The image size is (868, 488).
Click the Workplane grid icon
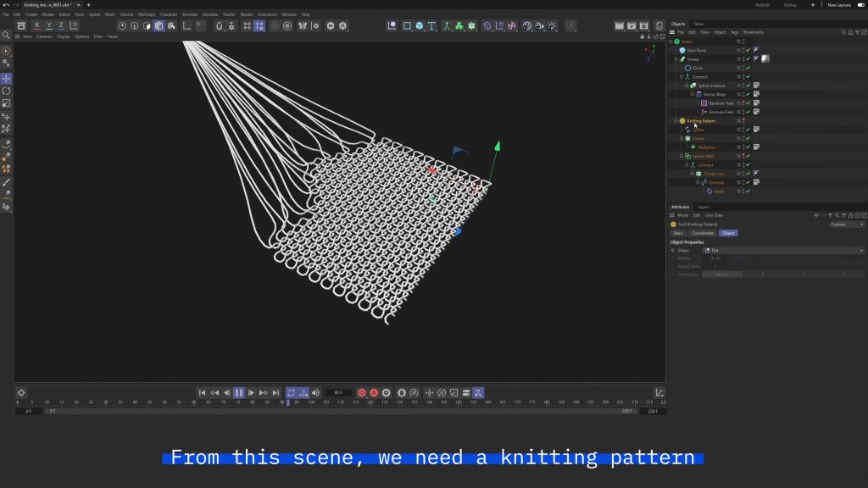247,25
